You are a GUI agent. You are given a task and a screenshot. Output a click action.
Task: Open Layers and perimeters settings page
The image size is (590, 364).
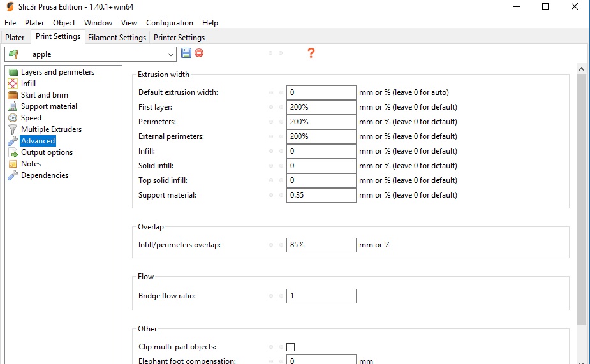(57, 72)
